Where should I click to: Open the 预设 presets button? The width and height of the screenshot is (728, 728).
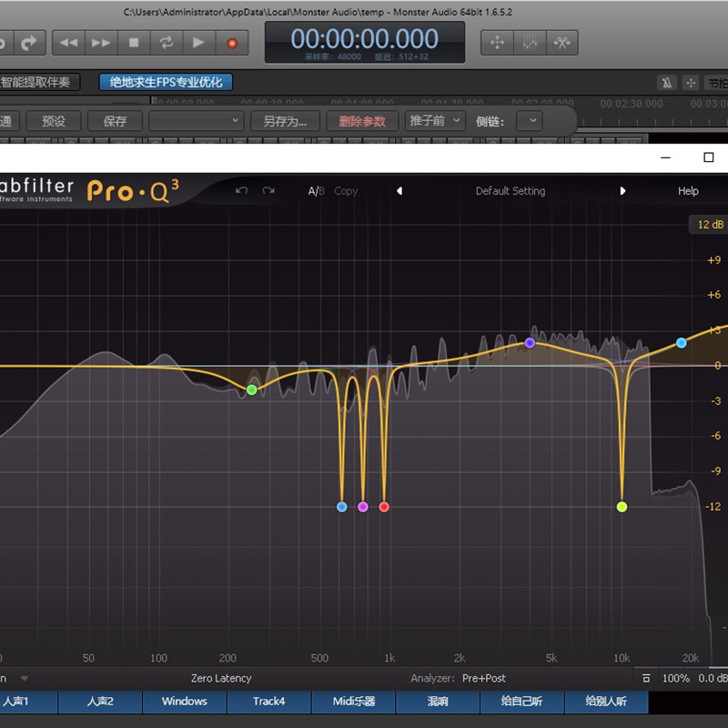pyautogui.click(x=54, y=121)
